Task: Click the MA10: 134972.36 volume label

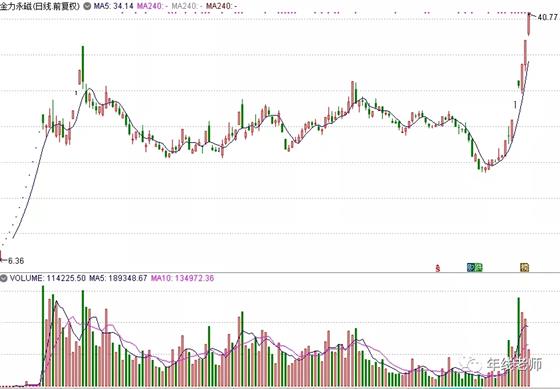Action: [182, 278]
